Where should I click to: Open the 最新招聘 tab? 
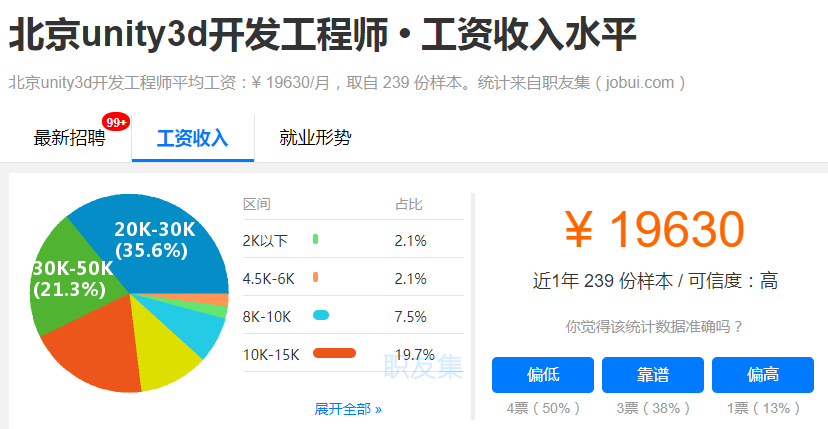coord(70,138)
